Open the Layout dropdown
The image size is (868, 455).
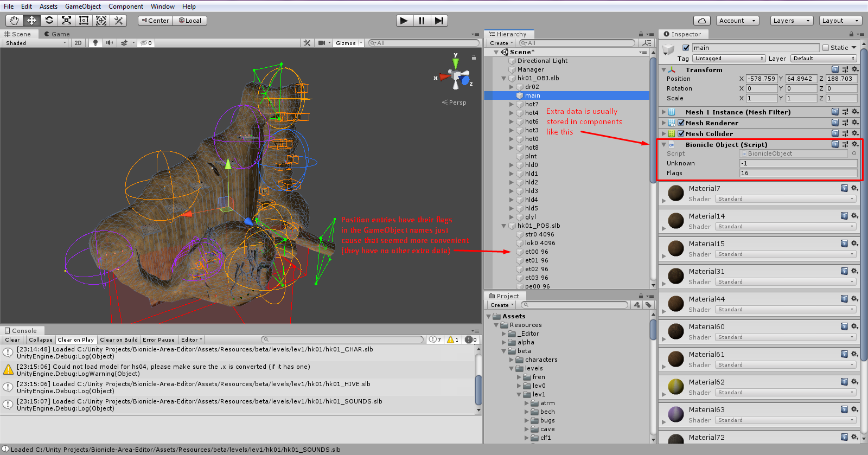coord(840,21)
